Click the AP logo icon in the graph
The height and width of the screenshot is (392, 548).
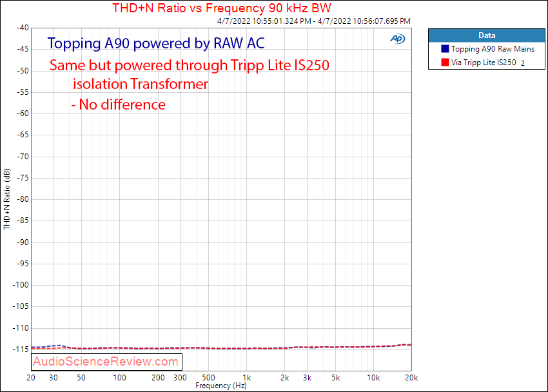click(x=397, y=39)
